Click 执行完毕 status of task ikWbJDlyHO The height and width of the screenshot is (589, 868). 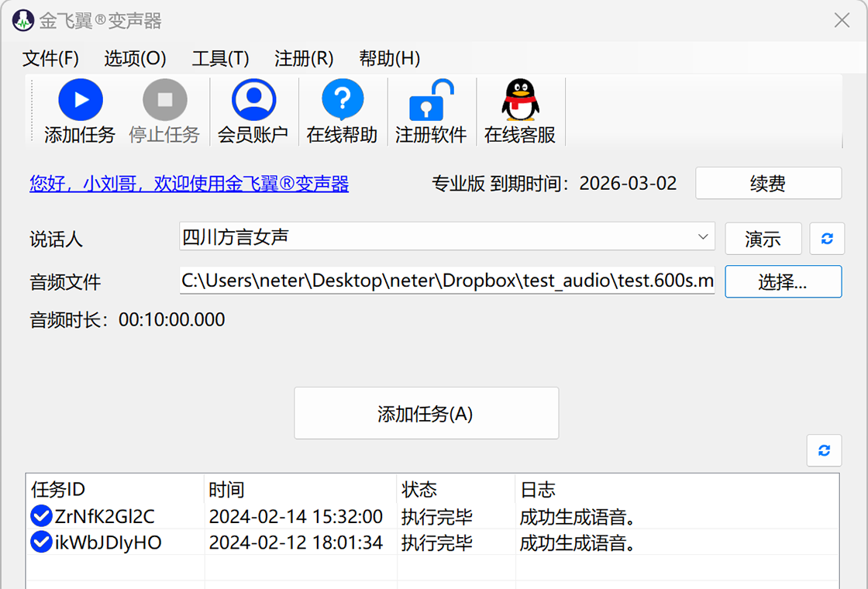point(437,542)
